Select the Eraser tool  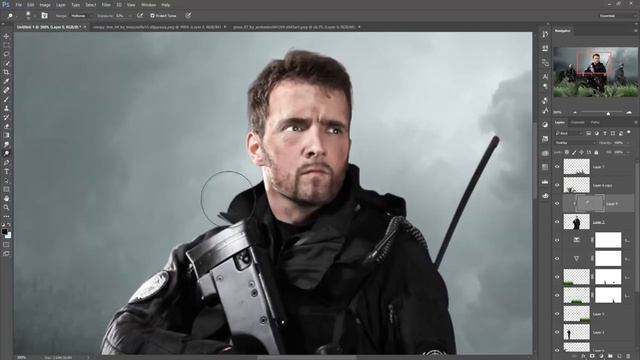(6, 126)
